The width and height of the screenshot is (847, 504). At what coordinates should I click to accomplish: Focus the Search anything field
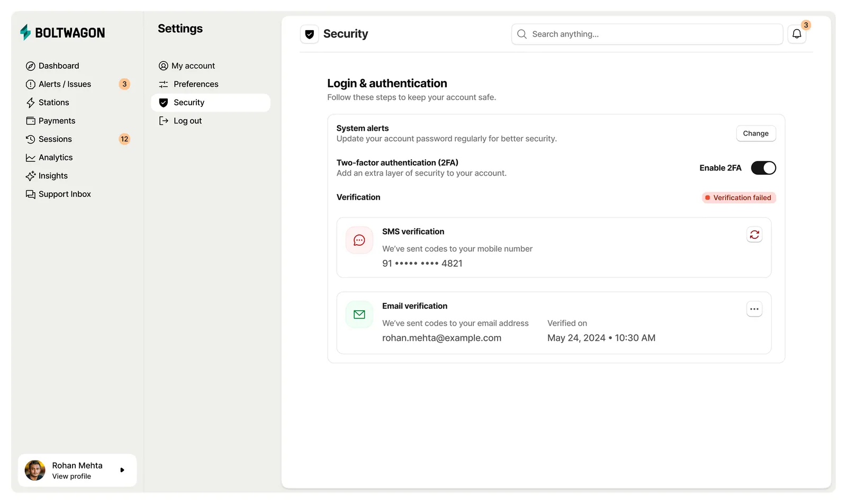pos(647,34)
